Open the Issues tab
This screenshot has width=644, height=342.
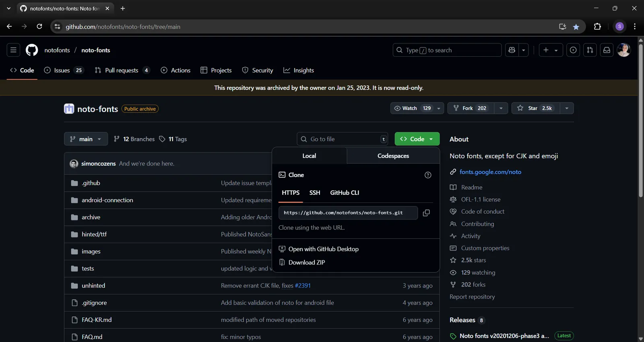tap(64, 70)
